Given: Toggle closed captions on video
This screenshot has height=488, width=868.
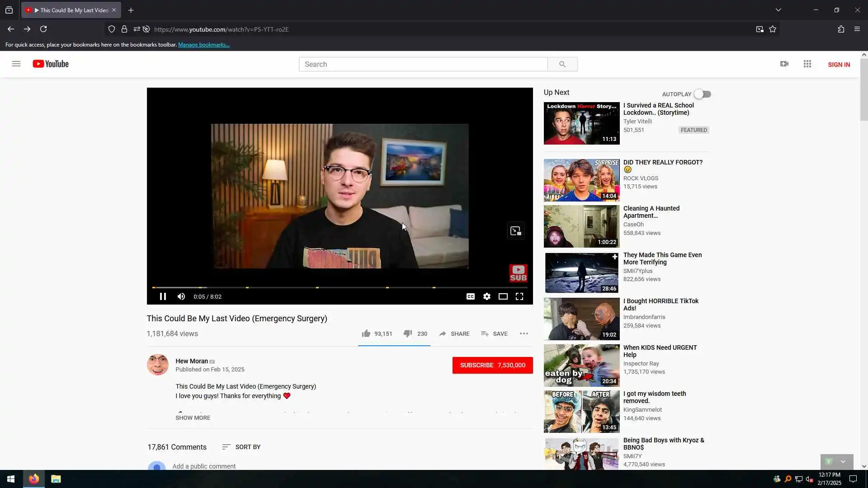Looking at the screenshot, I should pyautogui.click(x=470, y=296).
